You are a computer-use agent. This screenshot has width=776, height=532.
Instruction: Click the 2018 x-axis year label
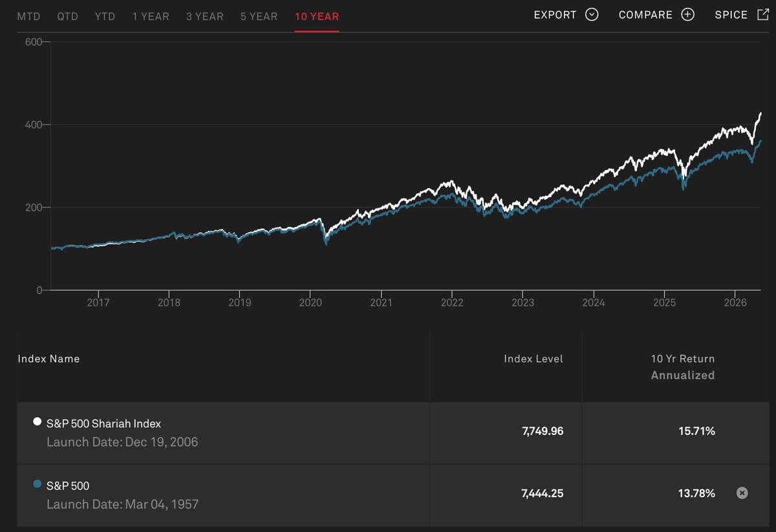click(169, 303)
